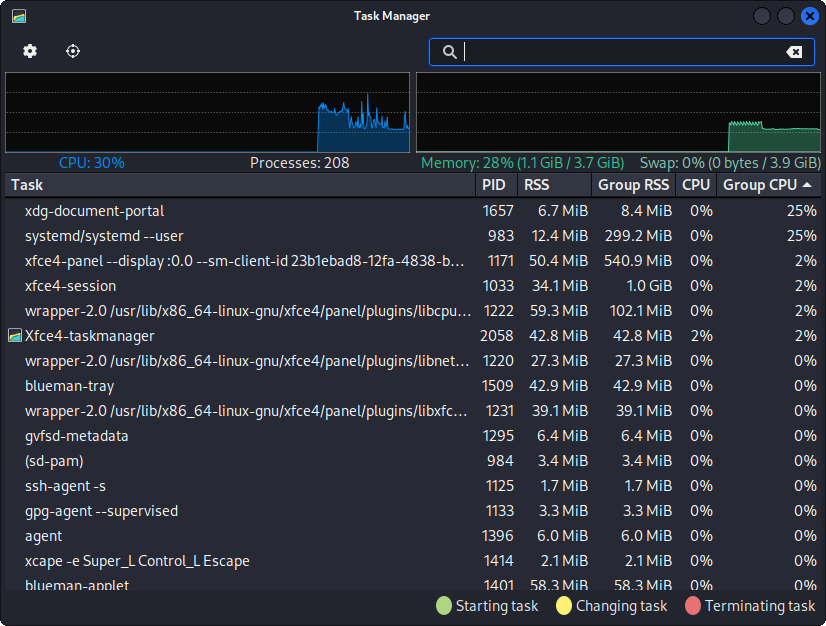The height and width of the screenshot is (626, 826).
Task: Click the CPU usage graph
Action: click(208, 112)
